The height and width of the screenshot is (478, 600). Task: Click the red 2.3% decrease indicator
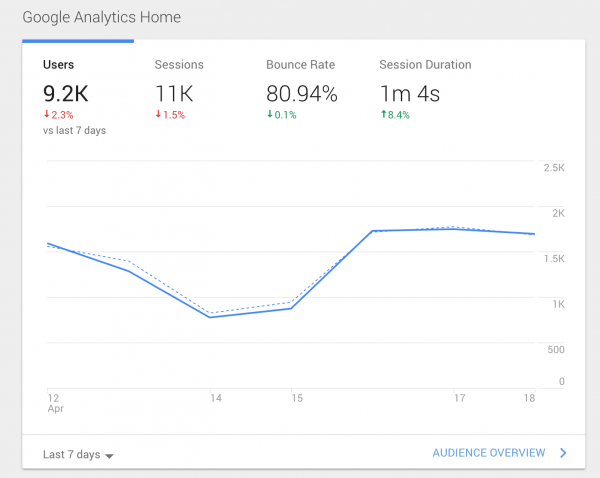(x=58, y=114)
